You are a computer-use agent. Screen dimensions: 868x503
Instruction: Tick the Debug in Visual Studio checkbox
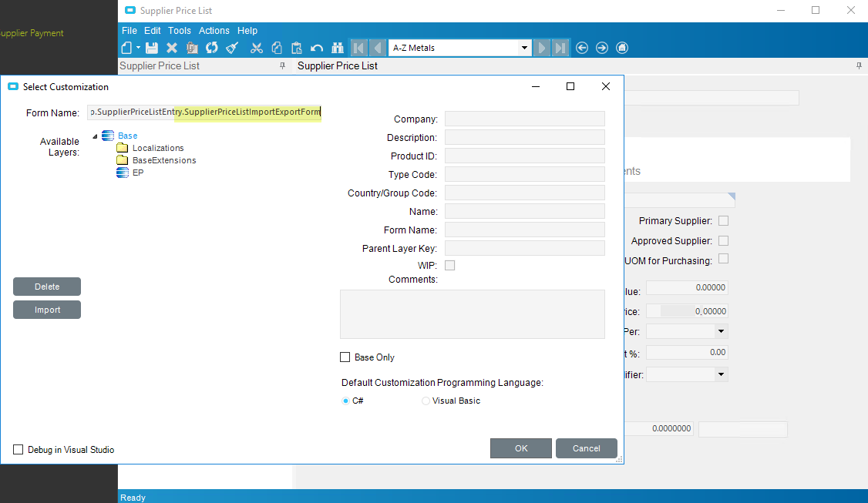pyautogui.click(x=19, y=450)
